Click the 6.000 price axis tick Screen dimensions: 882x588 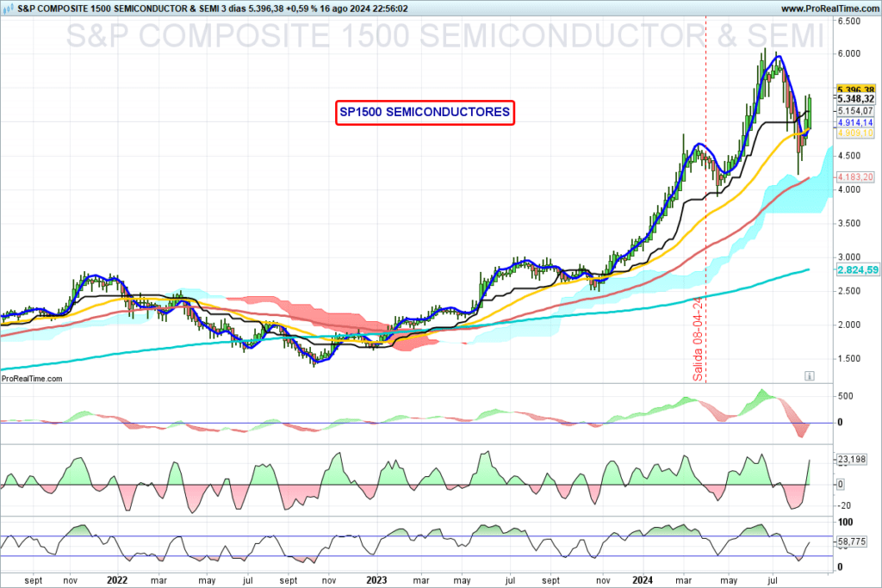point(849,53)
